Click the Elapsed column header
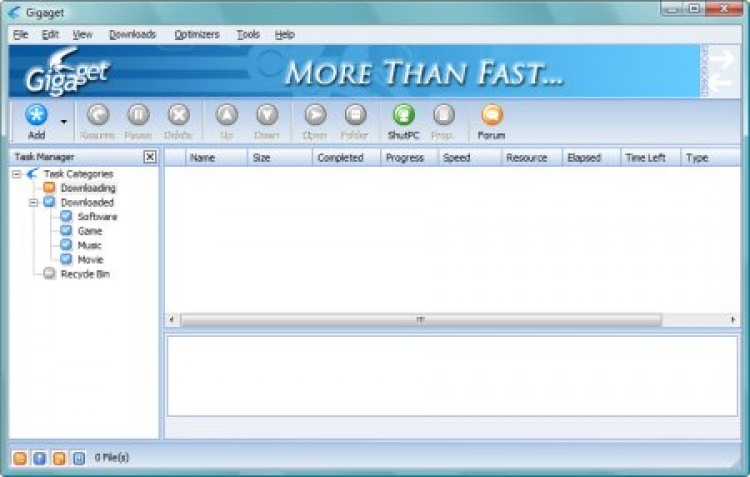The height and width of the screenshot is (477, 750). pyautogui.click(x=592, y=158)
